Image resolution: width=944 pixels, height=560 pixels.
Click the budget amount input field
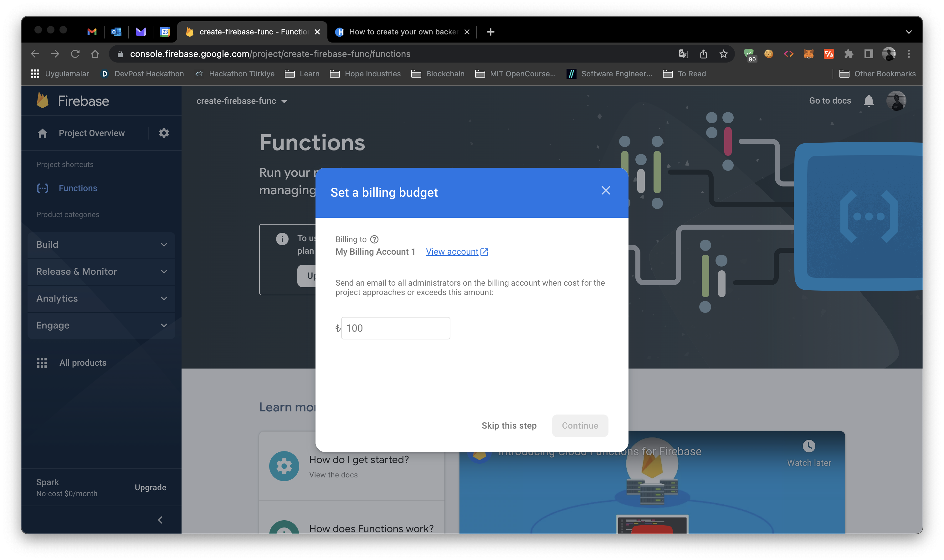point(395,328)
